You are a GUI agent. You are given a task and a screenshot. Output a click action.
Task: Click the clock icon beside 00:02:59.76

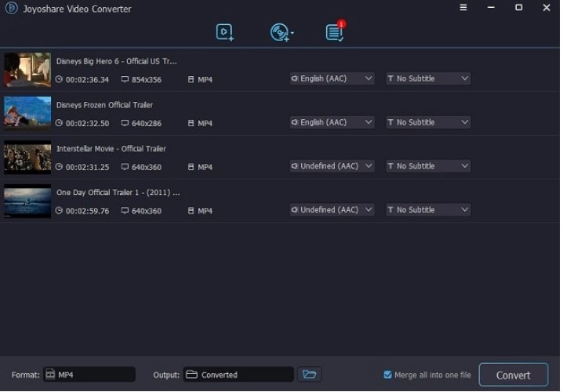pos(59,210)
